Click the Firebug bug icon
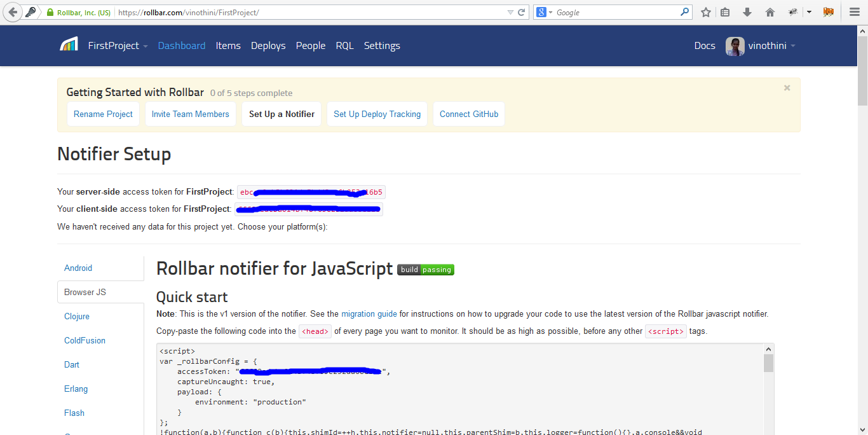This screenshot has width=868, height=435. point(794,12)
